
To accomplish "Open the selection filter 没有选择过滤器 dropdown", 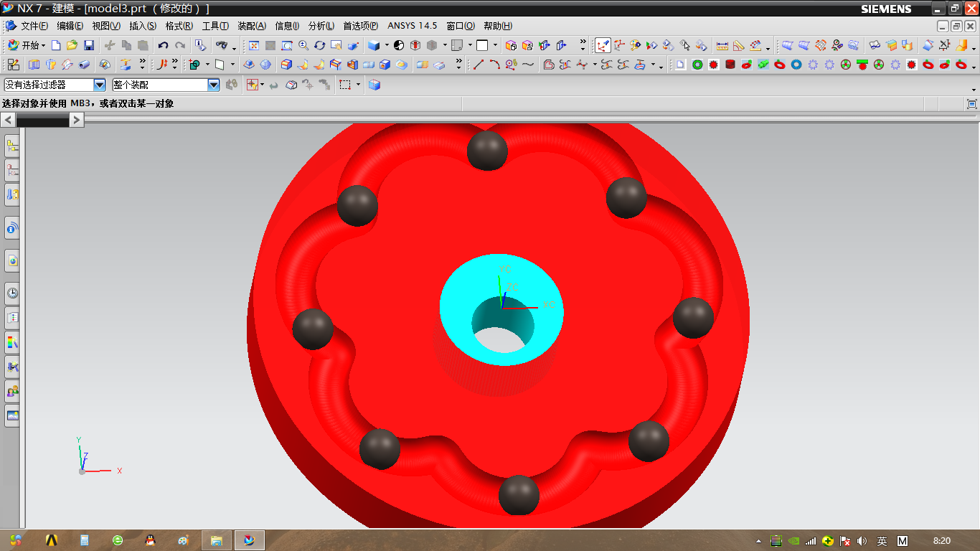I will [100, 85].
